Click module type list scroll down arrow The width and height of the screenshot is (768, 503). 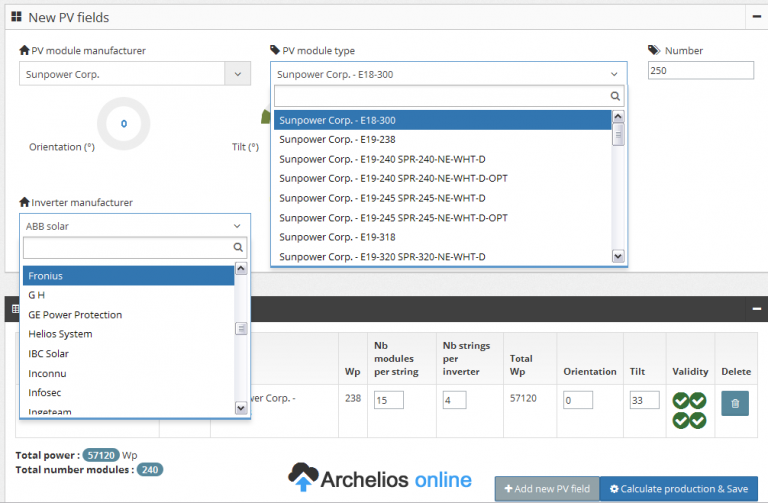click(x=618, y=256)
